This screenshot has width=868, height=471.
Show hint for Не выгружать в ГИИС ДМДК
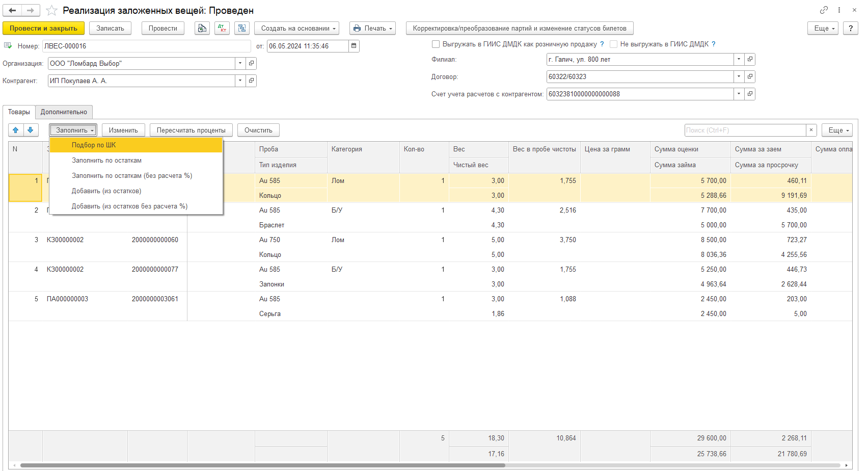point(714,44)
